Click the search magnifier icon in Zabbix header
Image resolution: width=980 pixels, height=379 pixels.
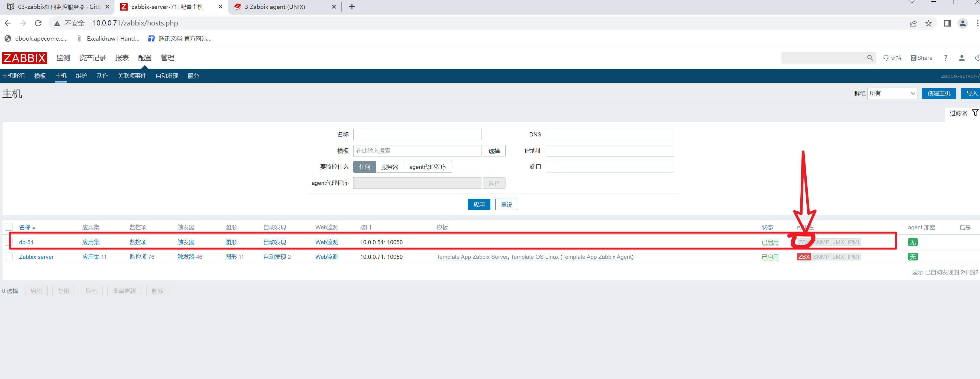870,58
